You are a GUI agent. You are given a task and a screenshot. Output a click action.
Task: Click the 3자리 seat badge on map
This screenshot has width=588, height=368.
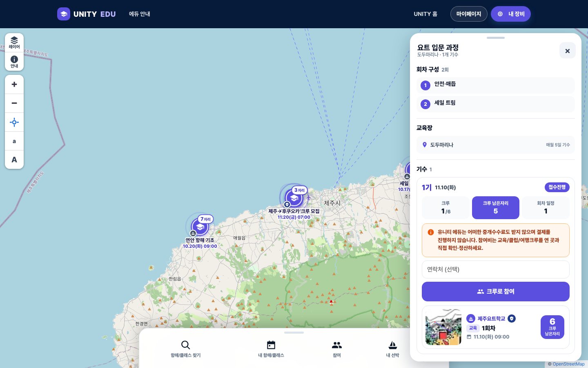click(299, 190)
